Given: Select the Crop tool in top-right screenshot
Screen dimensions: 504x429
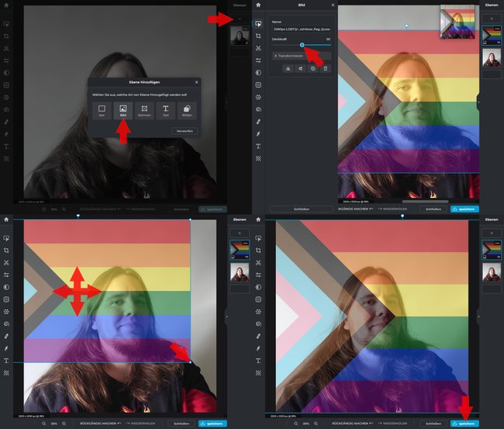Looking at the screenshot, I should (258, 36).
